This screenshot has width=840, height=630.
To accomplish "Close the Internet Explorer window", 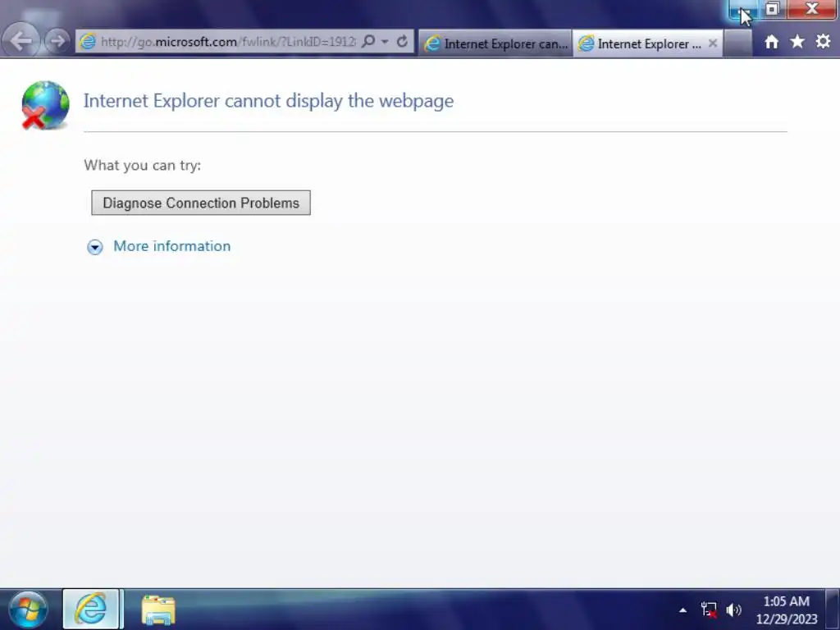I will (812, 9).
